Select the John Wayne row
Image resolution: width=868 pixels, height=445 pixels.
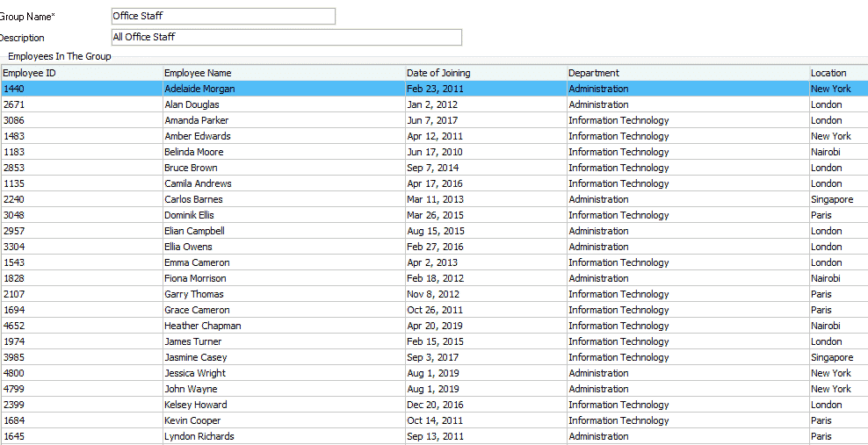coord(435,389)
